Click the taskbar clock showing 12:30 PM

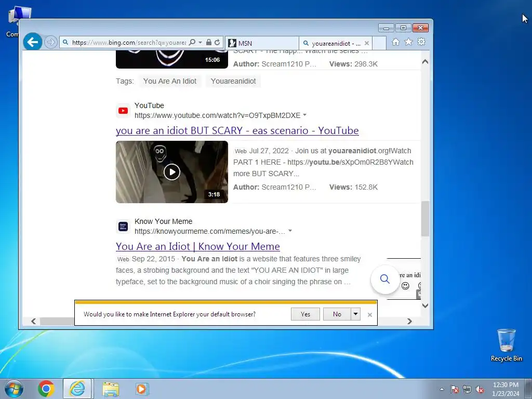click(506, 389)
